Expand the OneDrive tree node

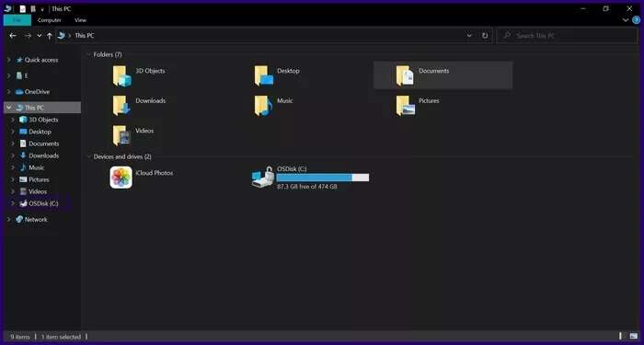pos(9,92)
